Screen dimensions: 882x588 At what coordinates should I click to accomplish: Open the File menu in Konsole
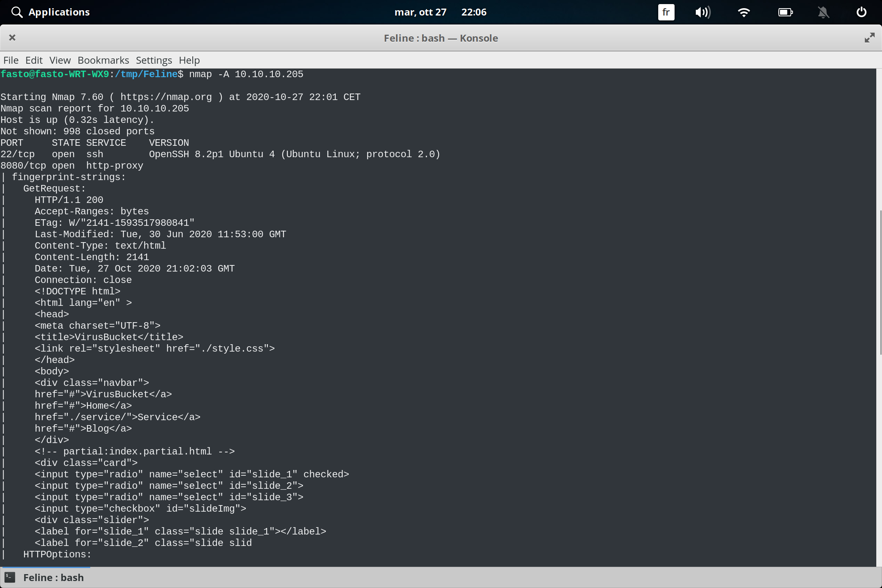pyautogui.click(x=11, y=60)
